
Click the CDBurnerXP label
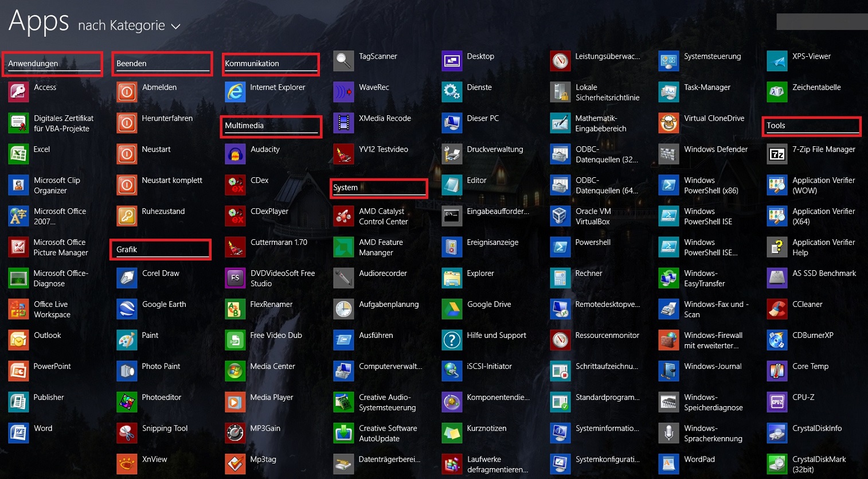[813, 335]
